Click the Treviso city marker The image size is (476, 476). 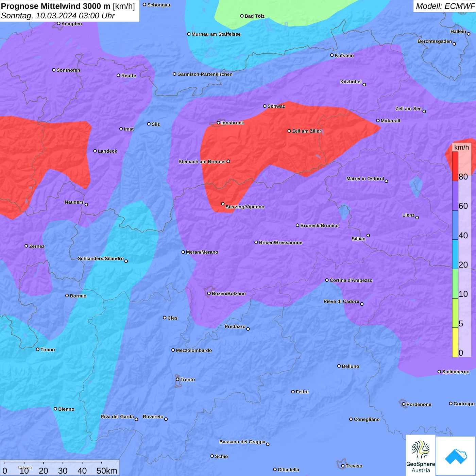[x=343, y=466]
